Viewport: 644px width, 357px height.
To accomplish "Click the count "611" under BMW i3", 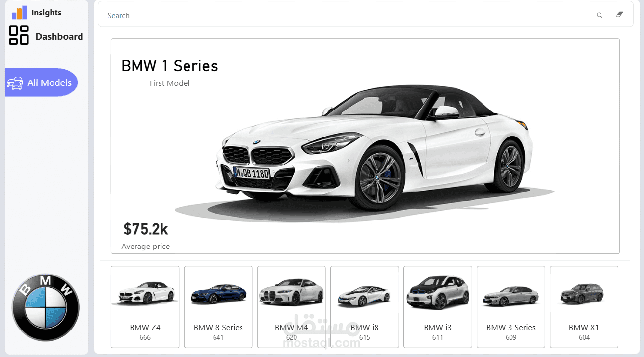I will click(438, 337).
